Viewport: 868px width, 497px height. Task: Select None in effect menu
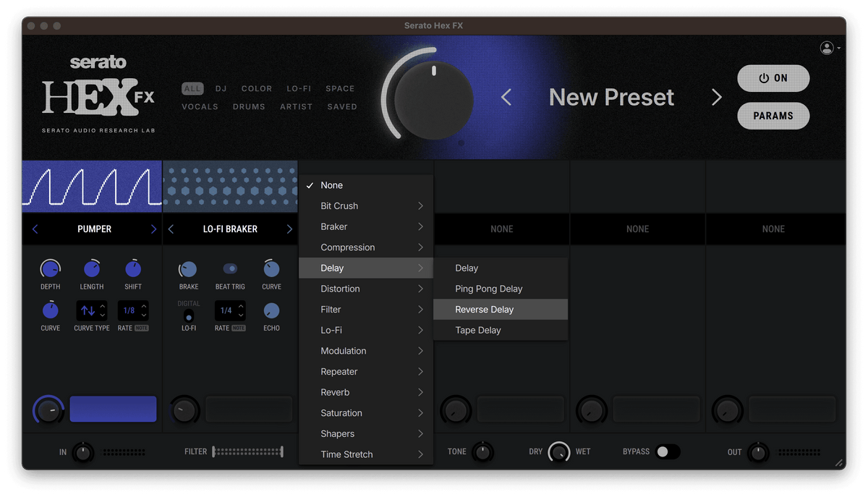366,185
